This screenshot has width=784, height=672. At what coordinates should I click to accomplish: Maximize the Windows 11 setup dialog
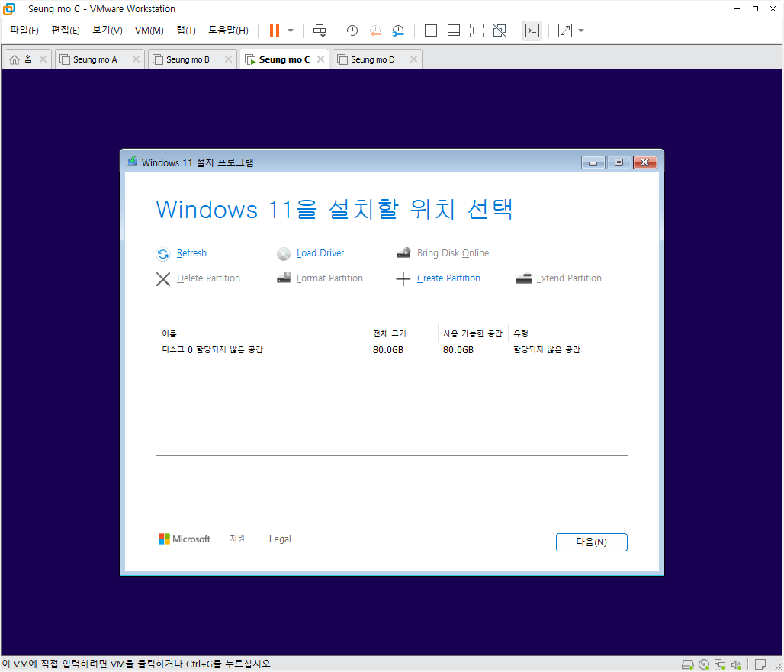(x=619, y=162)
